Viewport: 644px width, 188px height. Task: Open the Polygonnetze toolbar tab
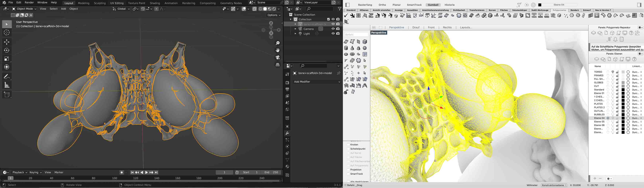coord(559,10)
